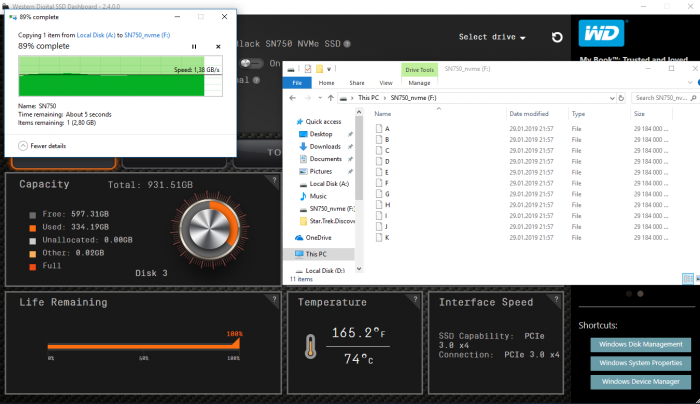The height and width of the screenshot is (404, 700).
Task: Open help for the Temperature panel
Action: (x=415, y=300)
